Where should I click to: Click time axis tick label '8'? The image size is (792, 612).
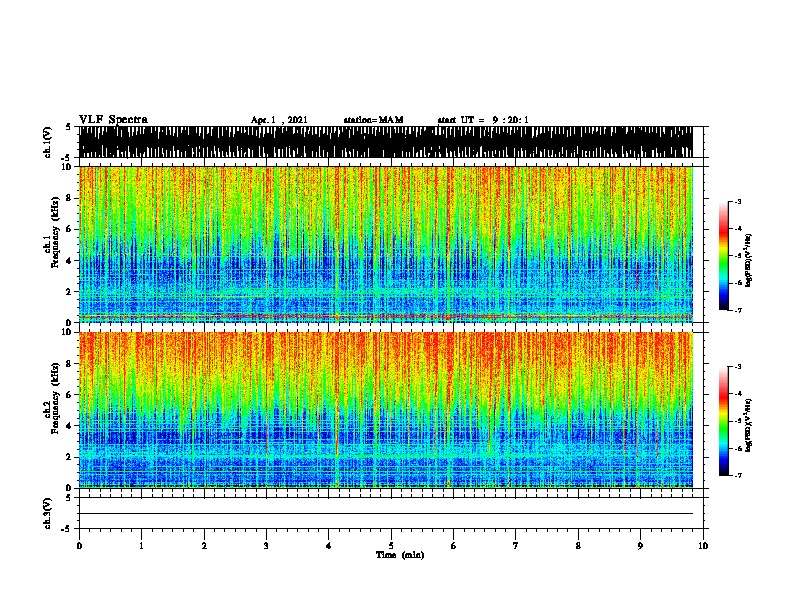[578, 545]
